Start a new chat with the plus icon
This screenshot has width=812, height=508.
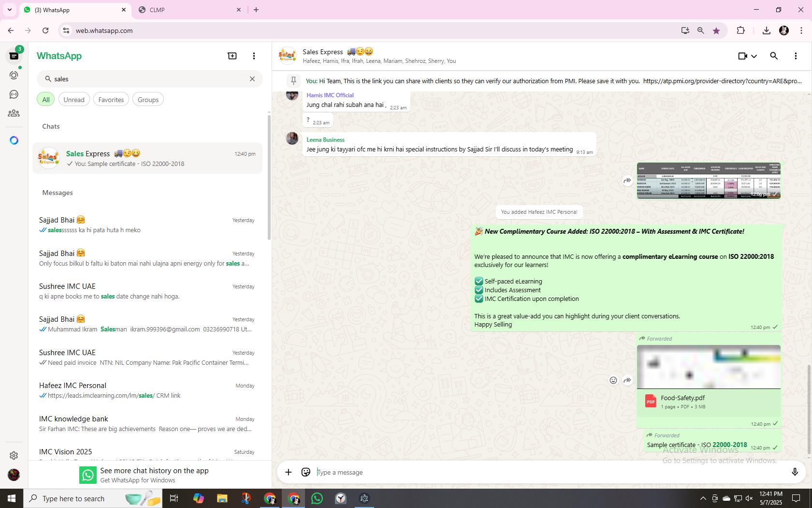pyautogui.click(x=232, y=56)
